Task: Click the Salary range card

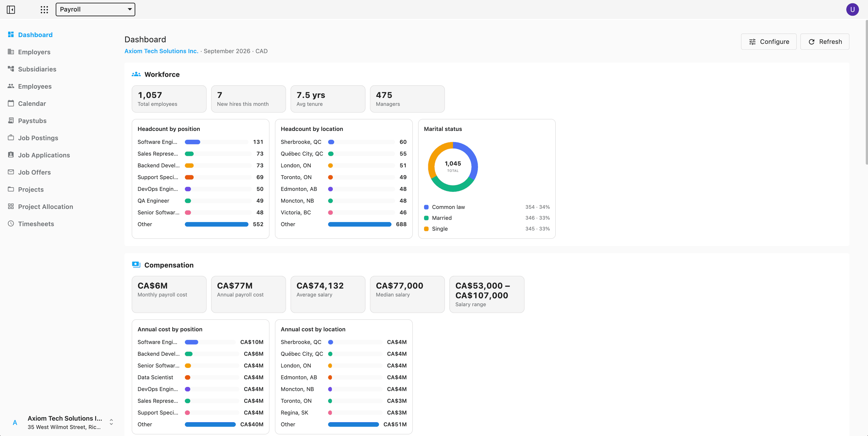Action: [486, 294]
